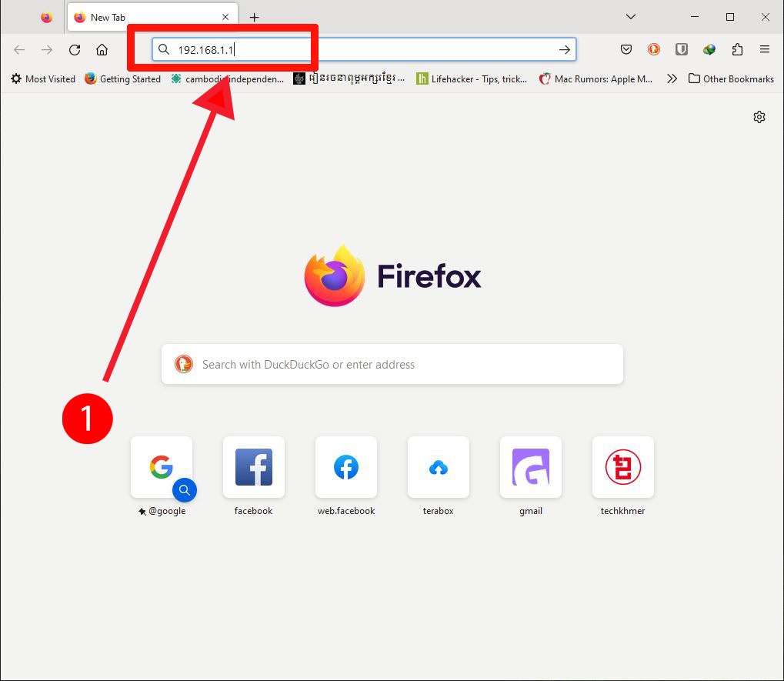Open the Internet Download Manager extension icon

coord(709,49)
